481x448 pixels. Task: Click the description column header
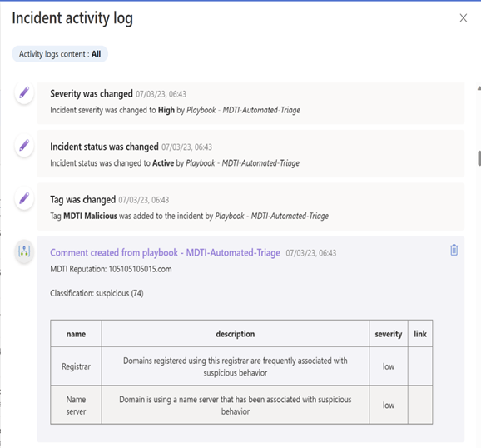(236, 334)
